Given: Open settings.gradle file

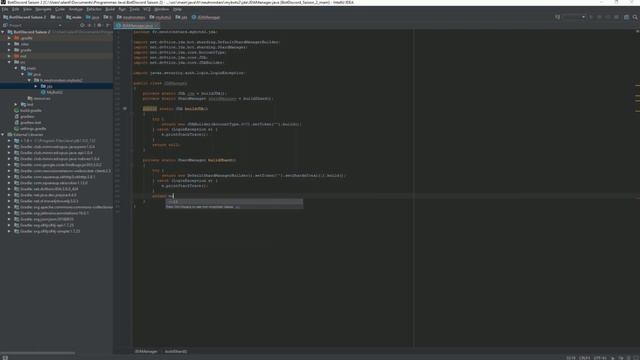Looking at the screenshot, I should [x=33, y=129].
